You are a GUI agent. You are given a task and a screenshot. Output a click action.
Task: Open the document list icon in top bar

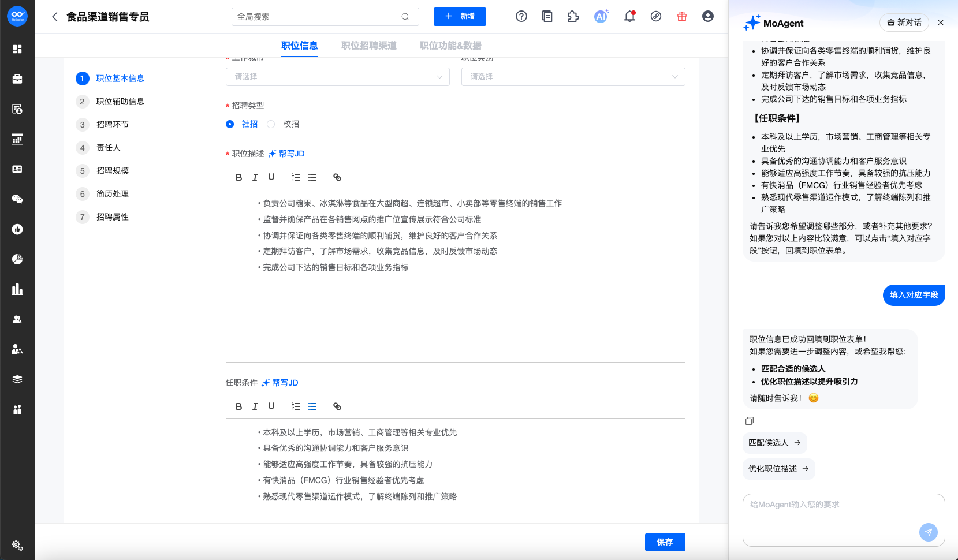point(547,17)
